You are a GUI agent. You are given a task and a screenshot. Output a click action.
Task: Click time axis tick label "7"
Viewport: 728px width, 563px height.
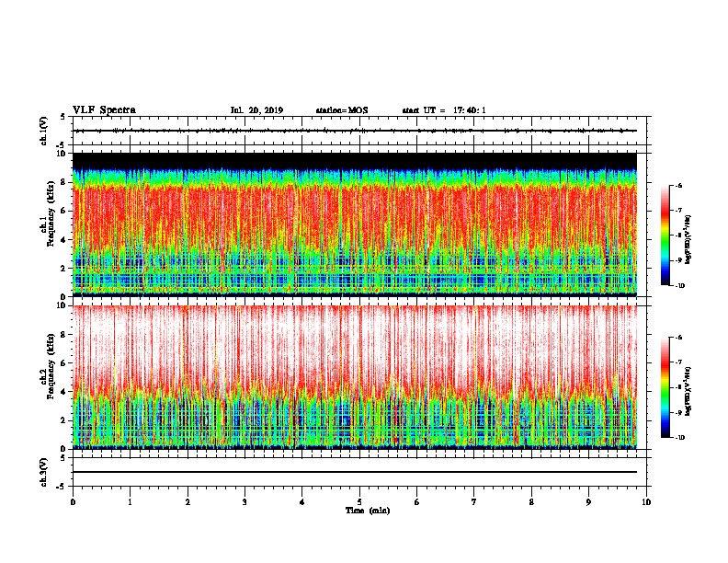474,502
